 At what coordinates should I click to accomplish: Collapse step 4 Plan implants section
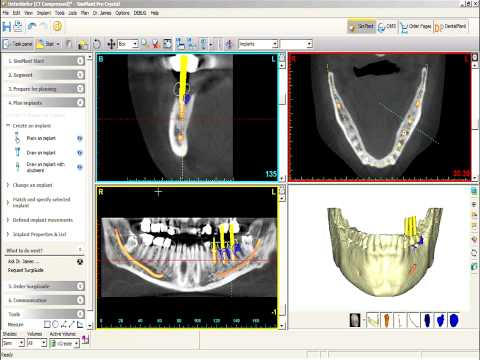pyautogui.click(x=45, y=103)
